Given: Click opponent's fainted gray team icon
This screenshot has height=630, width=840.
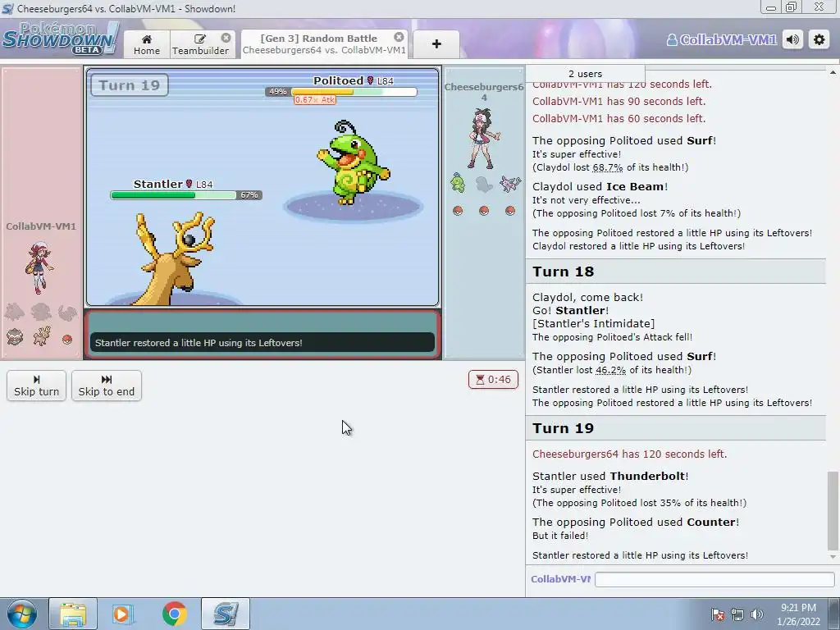Looking at the screenshot, I should pos(484,184).
